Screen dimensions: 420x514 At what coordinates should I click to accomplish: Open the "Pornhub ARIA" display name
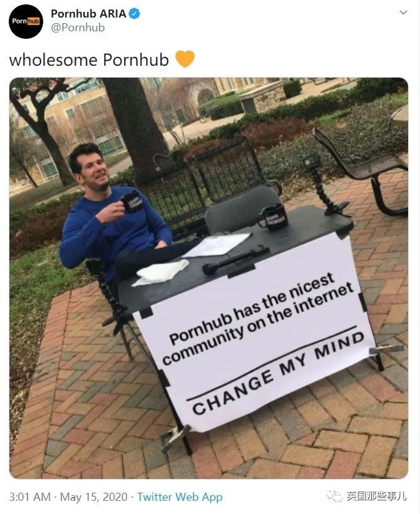pyautogui.click(x=88, y=14)
